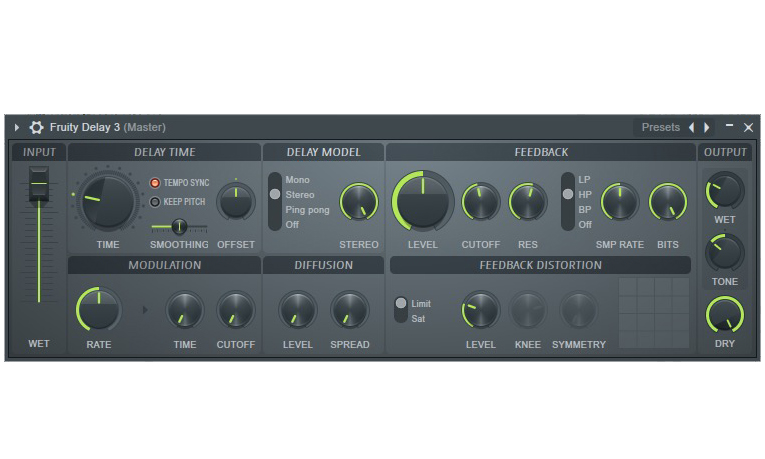
Task: Click the modulation TIME knob
Action: pos(184,310)
